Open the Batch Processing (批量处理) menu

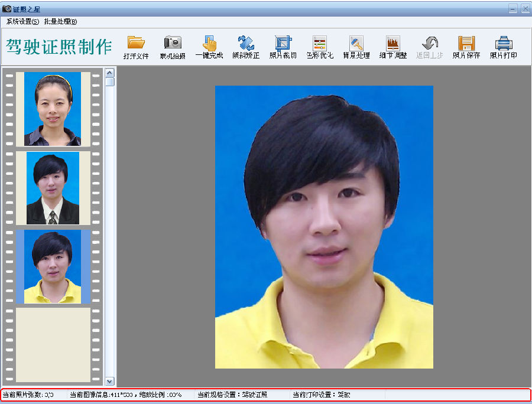[60, 21]
